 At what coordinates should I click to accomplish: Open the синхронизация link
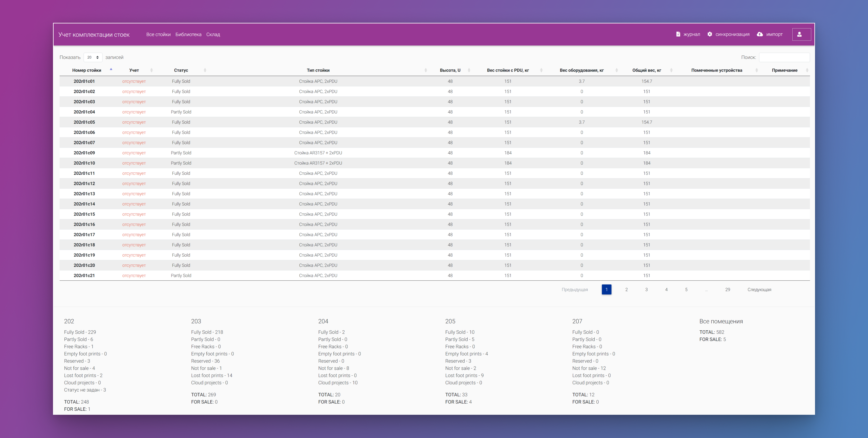[733, 34]
